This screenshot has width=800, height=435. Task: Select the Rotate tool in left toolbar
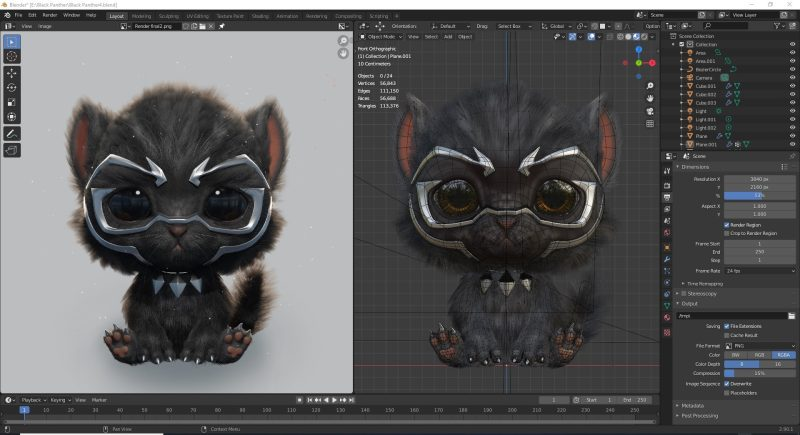pyautogui.click(x=12, y=88)
